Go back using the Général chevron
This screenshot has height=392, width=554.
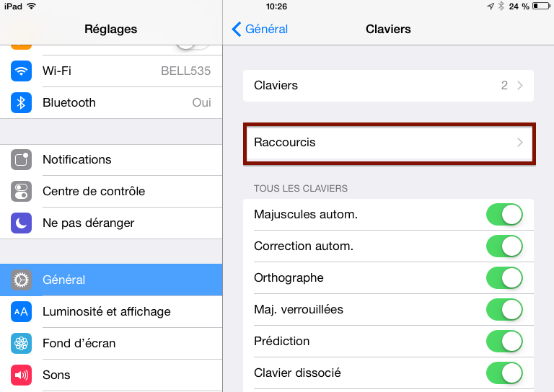pyautogui.click(x=237, y=29)
